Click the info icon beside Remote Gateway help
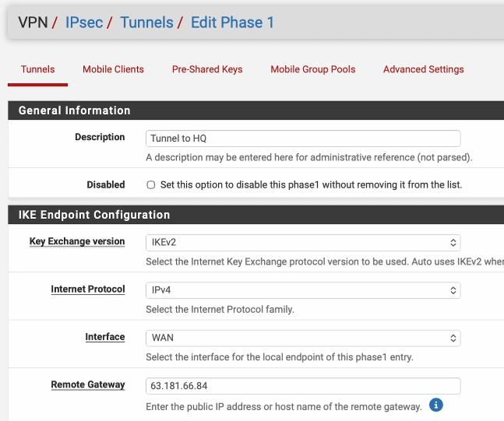This screenshot has height=421, width=504. tap(436, 405)
